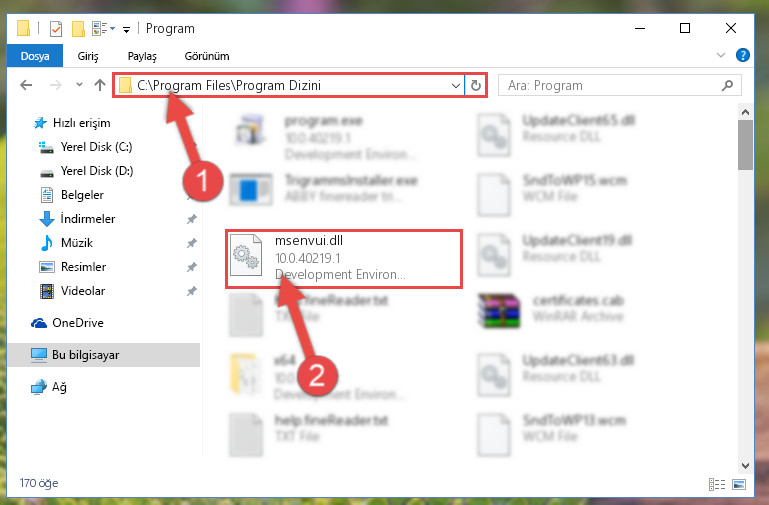Click the vertical scrollbar thumb
Image resolution: width=769 pixels, height=505 pixels.
pyautogui.click(x=745, y=145)
